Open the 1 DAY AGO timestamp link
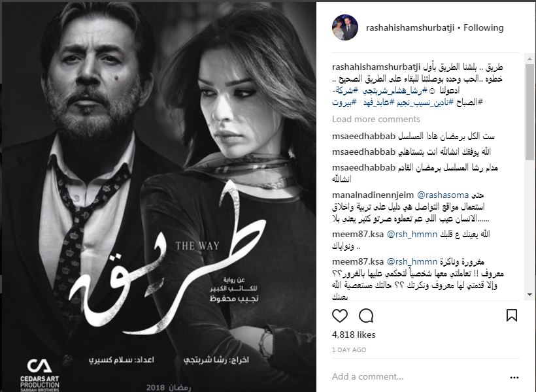Viewport: 536px width, 392px height. (349, 350)
